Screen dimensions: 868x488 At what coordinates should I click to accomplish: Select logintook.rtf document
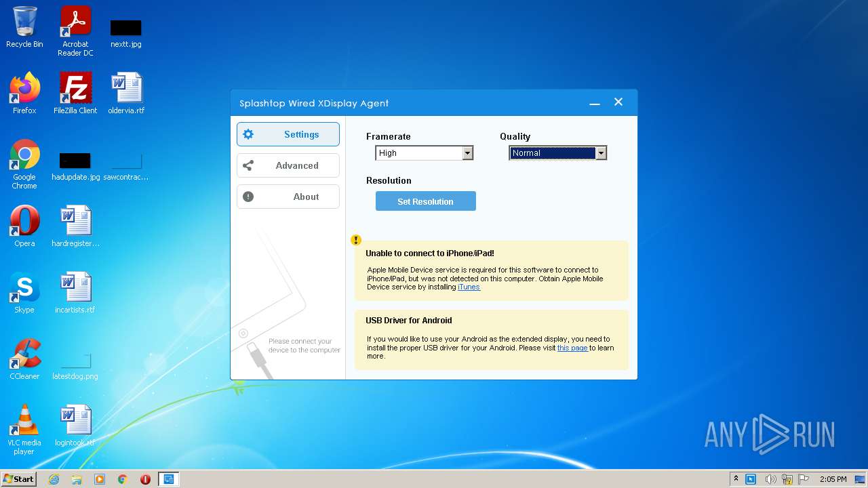75,426
